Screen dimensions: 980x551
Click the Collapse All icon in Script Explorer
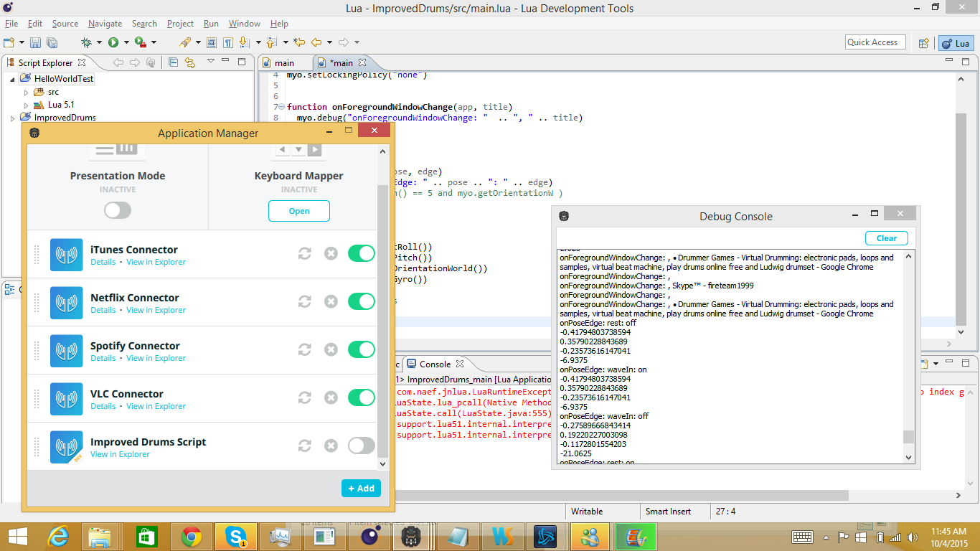[x=173, y=62]
